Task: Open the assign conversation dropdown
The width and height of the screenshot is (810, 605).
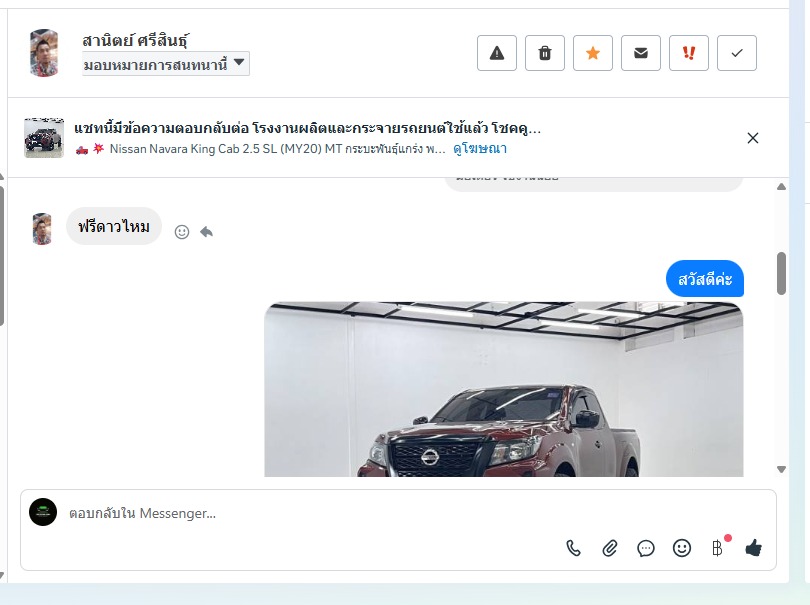Action: coord(166,64)
